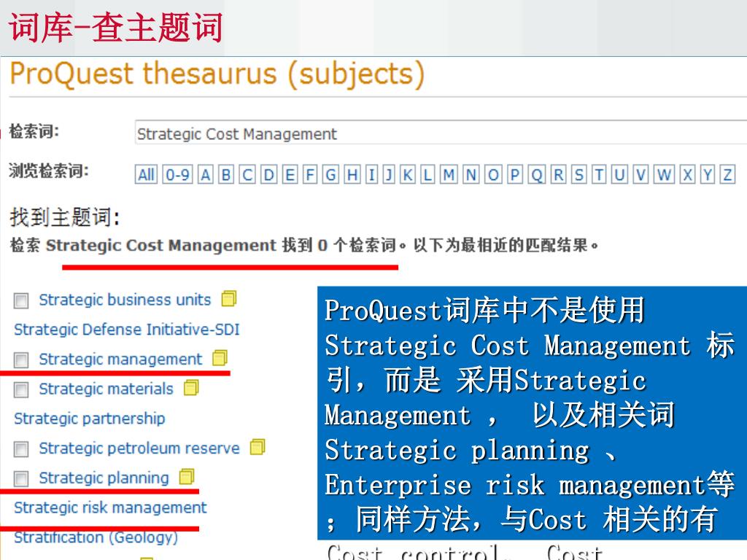Check the Strategic planning box
The image size is (747, 560).
(21, 478)
